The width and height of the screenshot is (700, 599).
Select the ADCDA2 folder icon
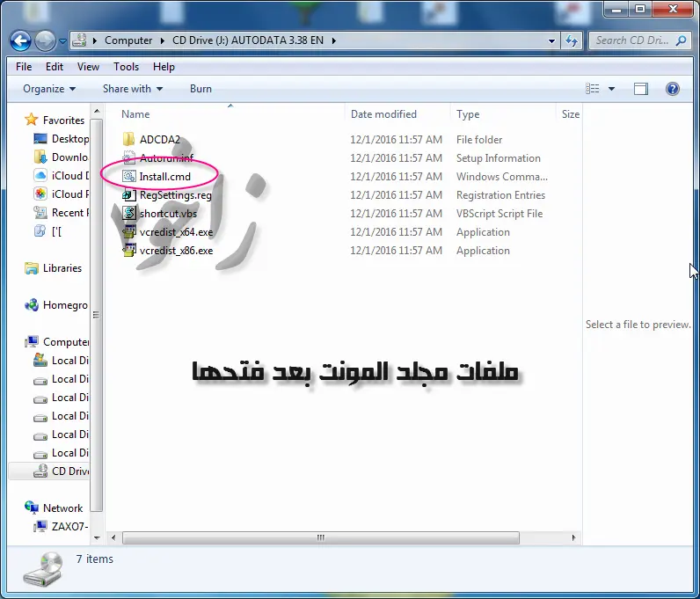(x=128, y=139)
